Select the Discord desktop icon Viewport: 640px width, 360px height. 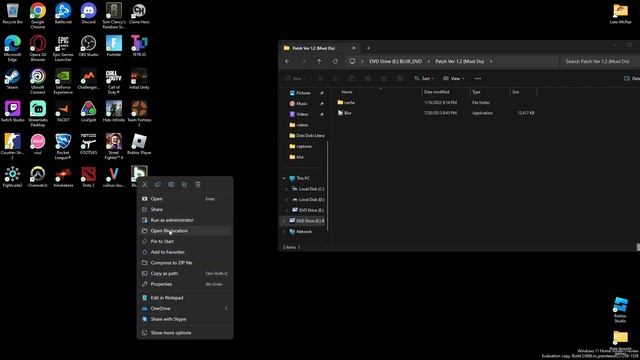[x=88, y=13]
